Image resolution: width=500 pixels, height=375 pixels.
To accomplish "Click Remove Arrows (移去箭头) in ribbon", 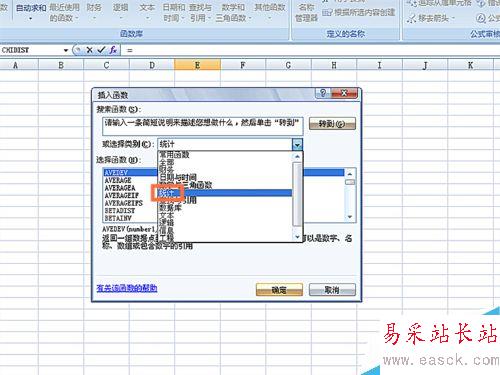I will [431, 18].
